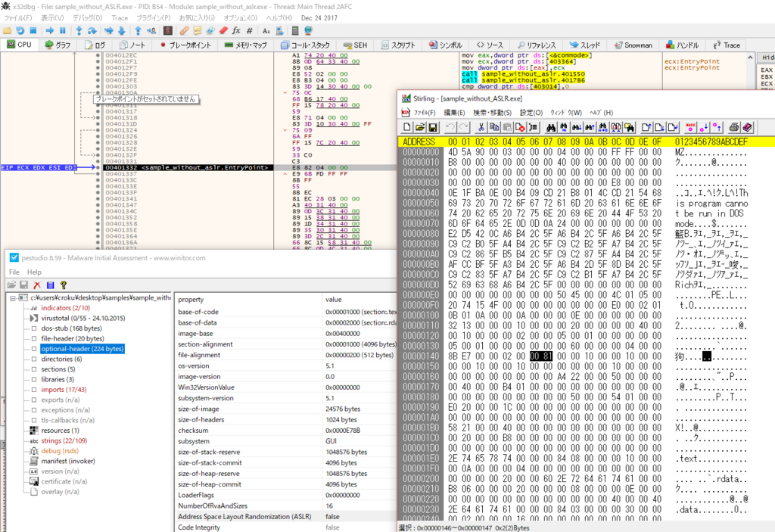Run program with x32dbg blue arrow
This screenshot has height=532, width=775.
click(50, 31)
